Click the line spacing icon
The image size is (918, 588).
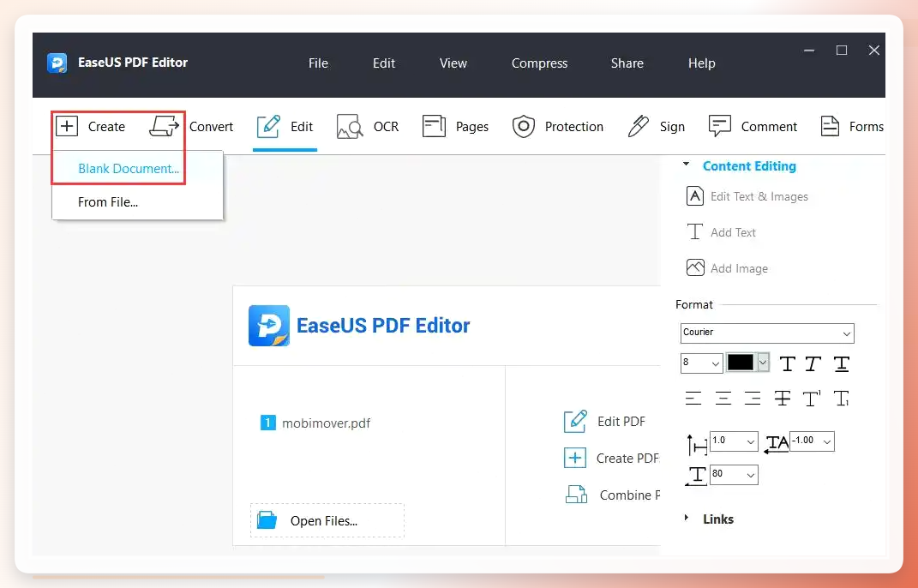click(x=697, y=445)
